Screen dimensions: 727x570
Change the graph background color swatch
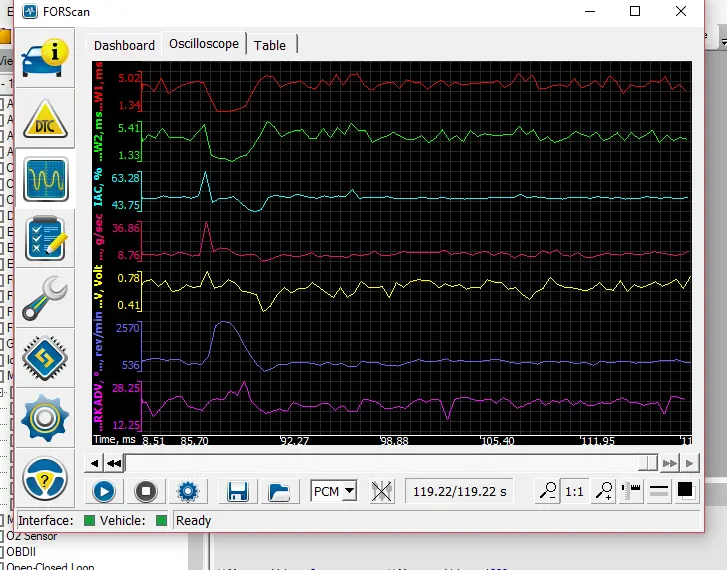(x=685, y=490)
